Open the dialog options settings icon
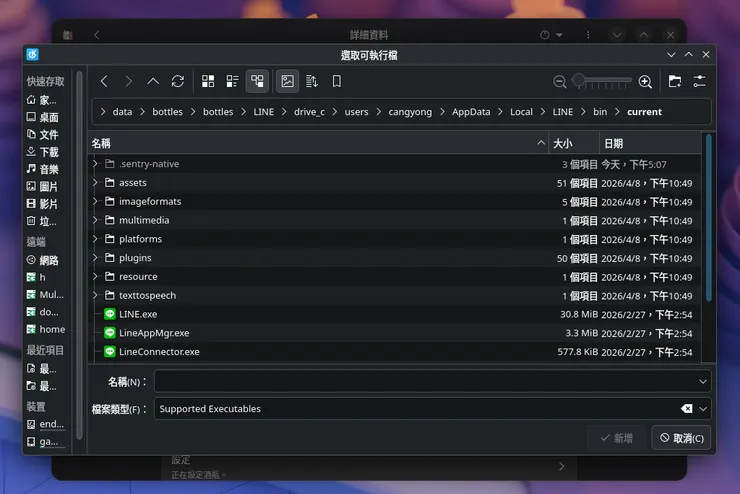Screen dimensions: 740x494 pos(699,81)
